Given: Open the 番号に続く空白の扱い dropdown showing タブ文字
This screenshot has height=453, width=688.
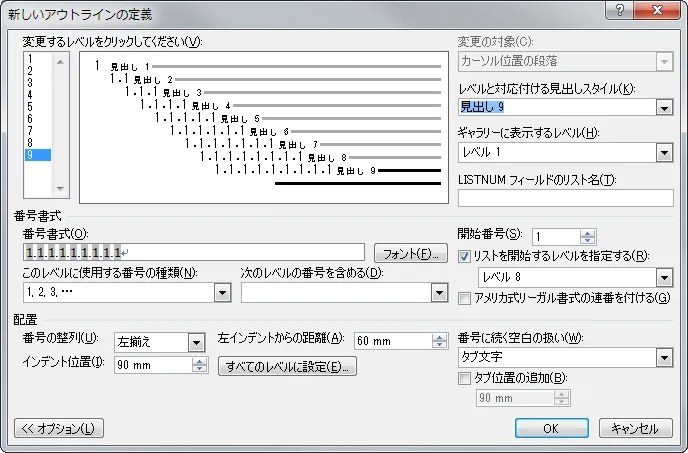Looking at the screenshot, I should [664, 358].
